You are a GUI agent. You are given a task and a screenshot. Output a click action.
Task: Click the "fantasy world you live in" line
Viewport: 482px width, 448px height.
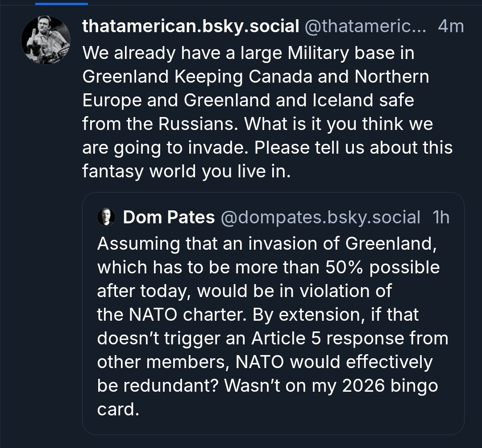(x=186, y=172)
